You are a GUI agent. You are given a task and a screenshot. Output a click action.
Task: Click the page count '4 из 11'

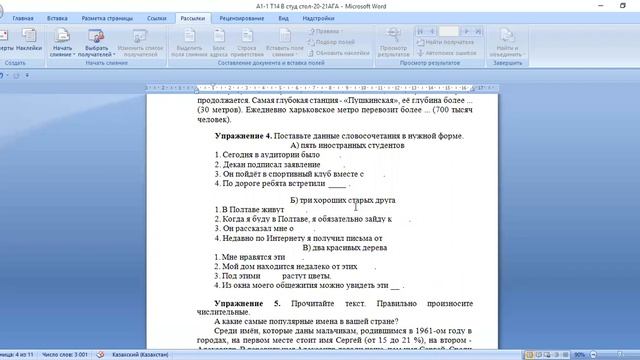coord(17,355)
